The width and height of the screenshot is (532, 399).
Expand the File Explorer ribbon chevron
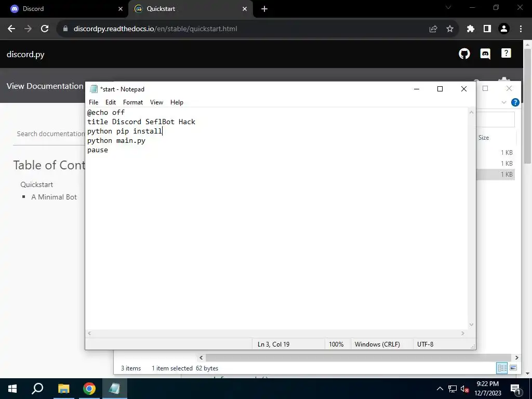504,102
